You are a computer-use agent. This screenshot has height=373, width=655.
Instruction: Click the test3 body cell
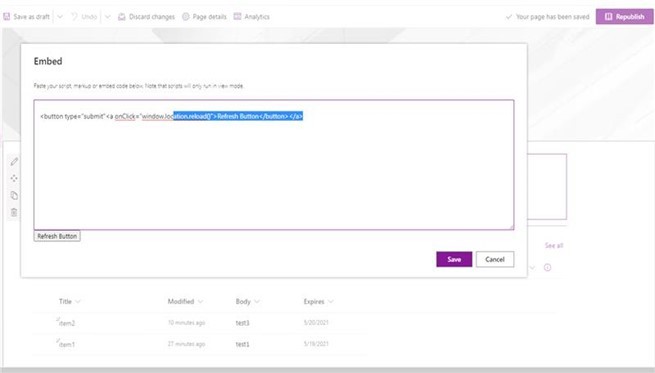tap(242, 323)
